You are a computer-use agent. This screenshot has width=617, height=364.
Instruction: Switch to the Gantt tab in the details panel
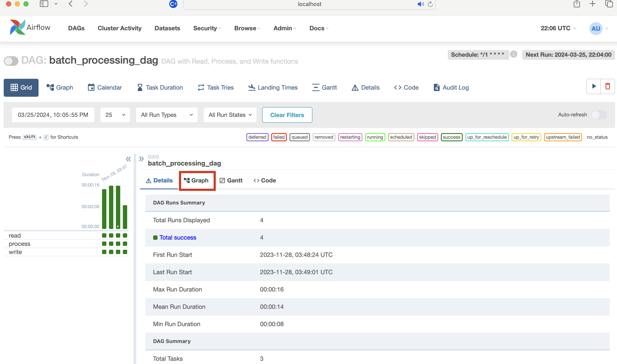(231, 180)
